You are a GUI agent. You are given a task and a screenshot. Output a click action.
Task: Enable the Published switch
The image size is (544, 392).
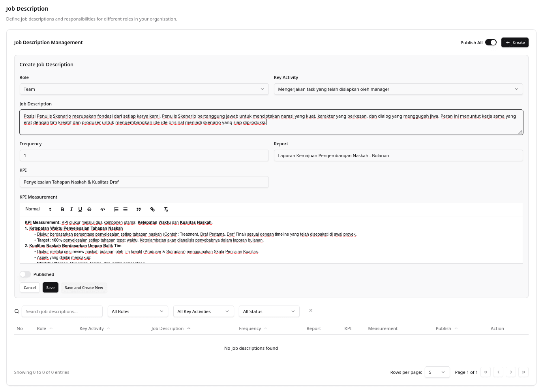click(25, 274)
